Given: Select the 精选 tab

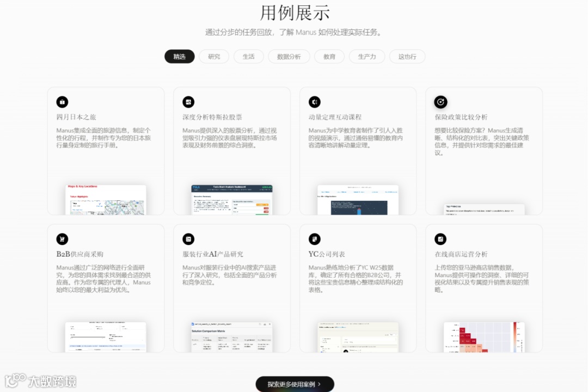Looking at the screenshot, I should pos(180,56).
